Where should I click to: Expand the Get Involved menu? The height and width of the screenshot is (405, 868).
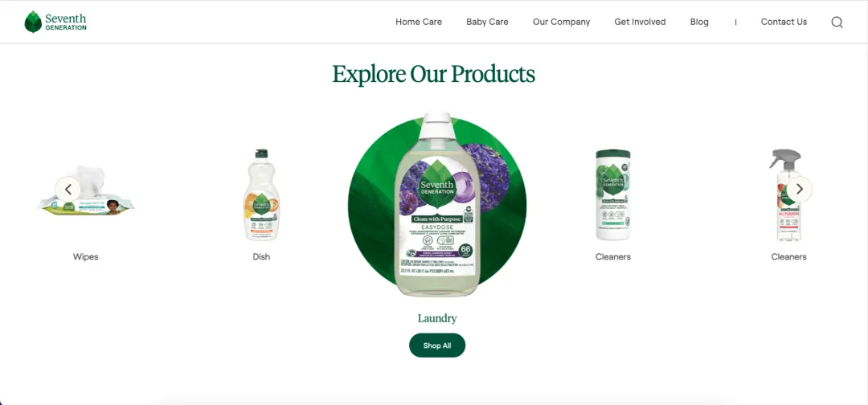pos(640,22)
